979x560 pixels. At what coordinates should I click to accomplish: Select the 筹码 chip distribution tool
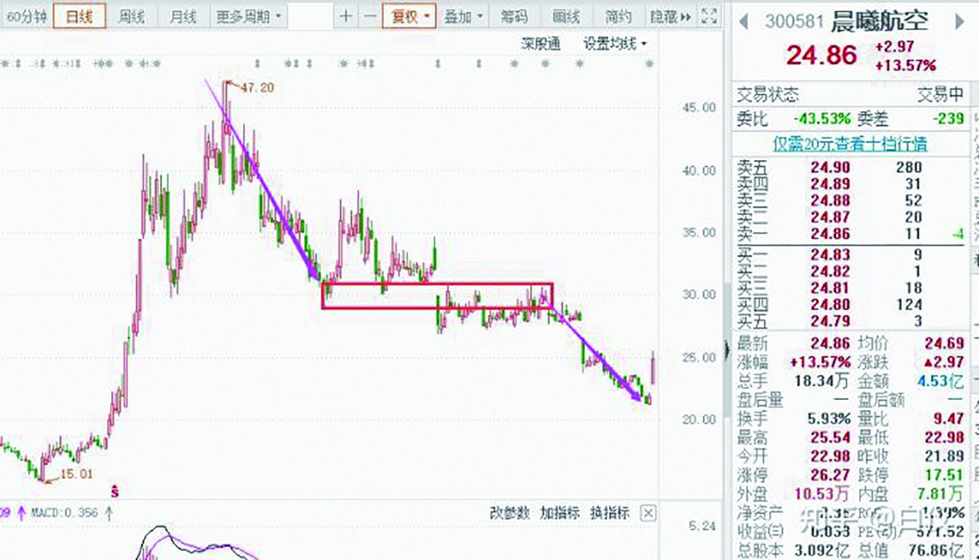[514, 16]
